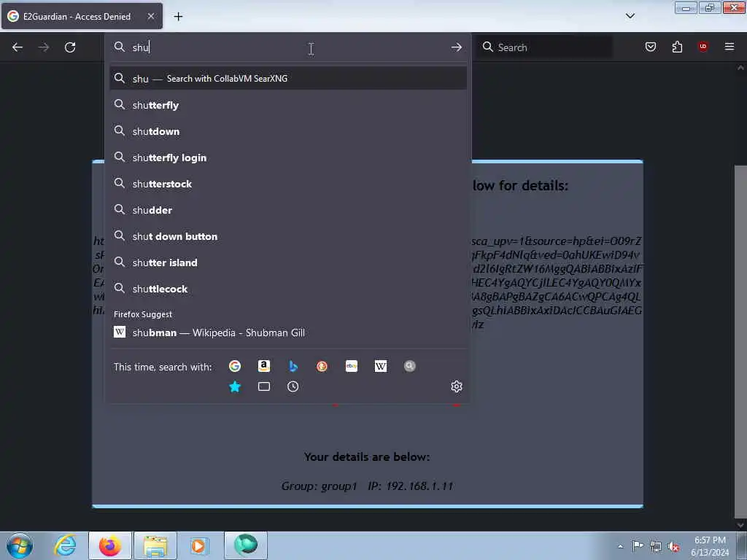747x560 pixels.
Task: Select 'Search with CollabVM SearXNG' result
Action: coord(288,79)
